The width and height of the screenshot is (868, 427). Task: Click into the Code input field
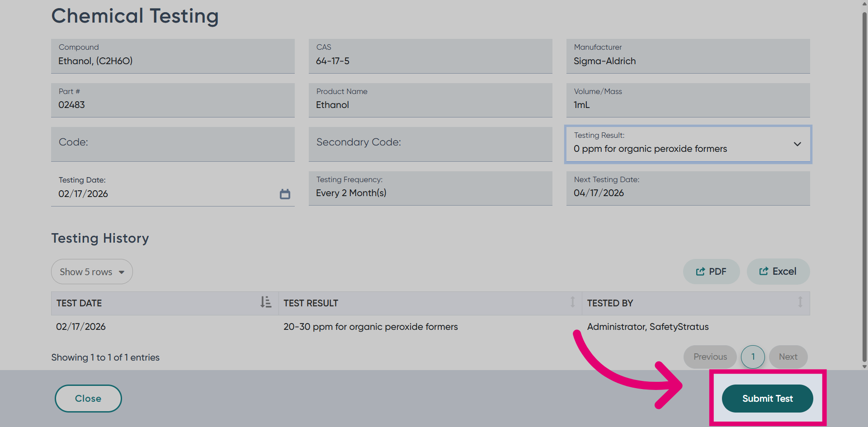(x=173, y=144)
